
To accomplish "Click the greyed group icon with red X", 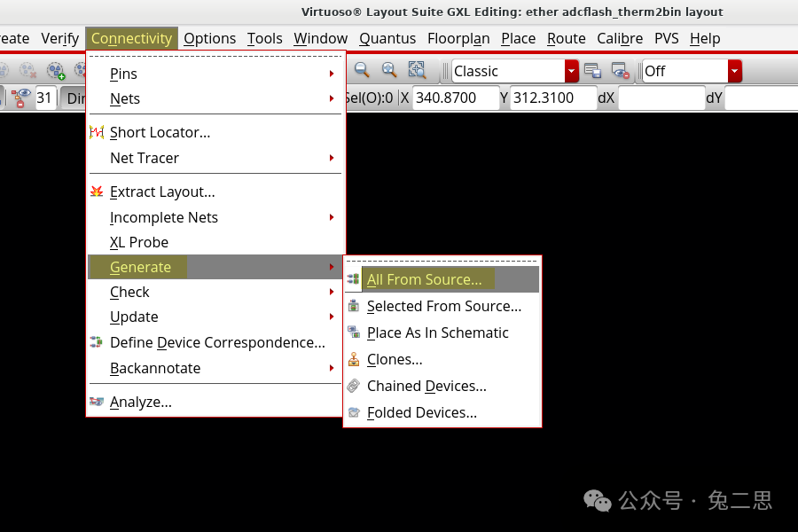I will (27, 71).
